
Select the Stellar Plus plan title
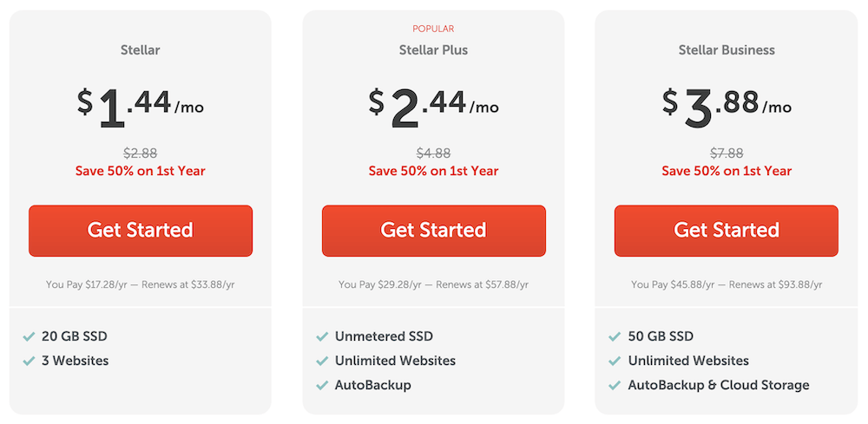[x=433, y=50]
